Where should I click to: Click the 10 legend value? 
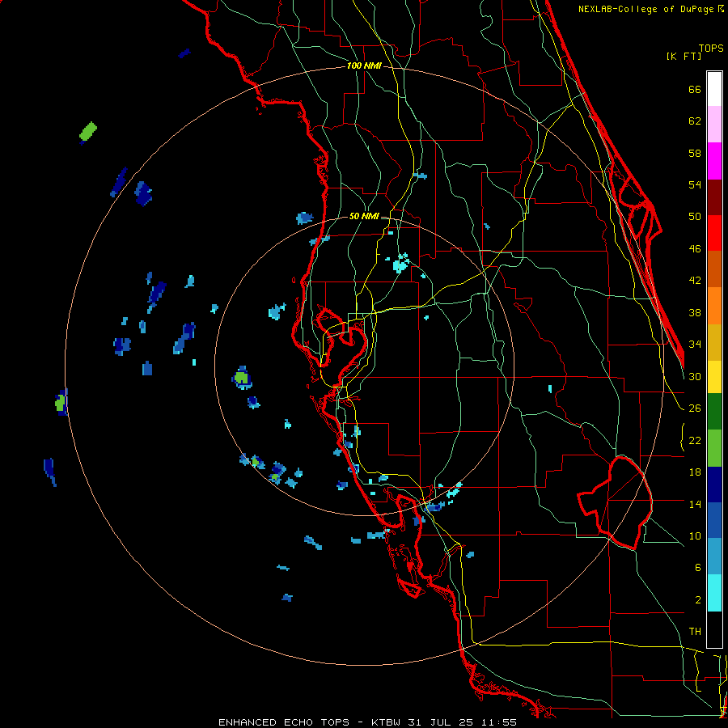click(695, 536)
